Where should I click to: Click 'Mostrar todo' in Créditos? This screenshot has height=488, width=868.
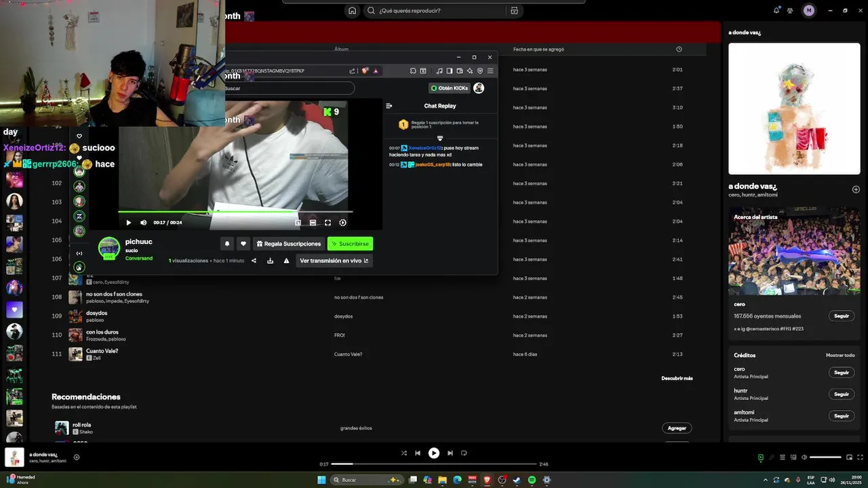click(x=840, y=355)
